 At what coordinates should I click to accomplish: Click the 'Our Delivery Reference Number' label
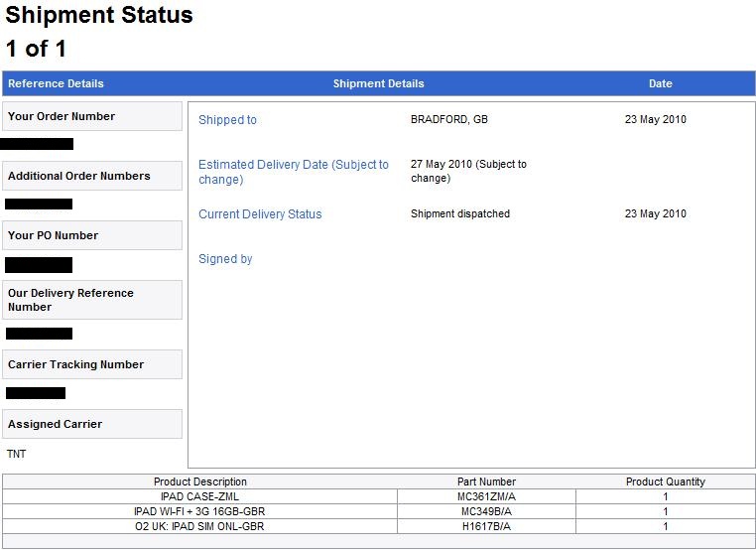tap(70, 300)
